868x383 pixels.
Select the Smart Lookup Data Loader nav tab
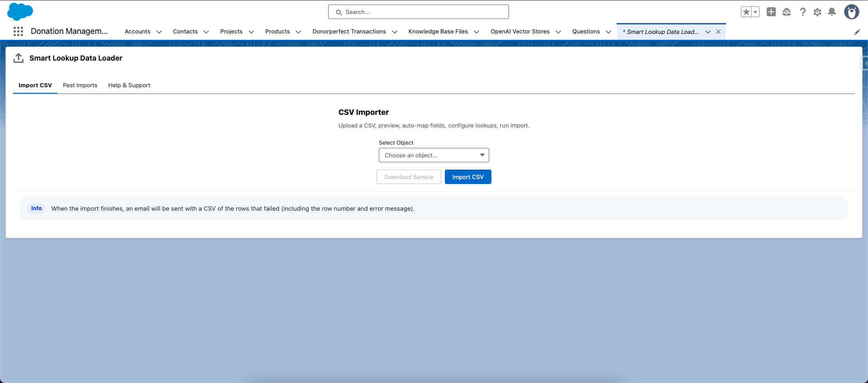tap(660, 32)
